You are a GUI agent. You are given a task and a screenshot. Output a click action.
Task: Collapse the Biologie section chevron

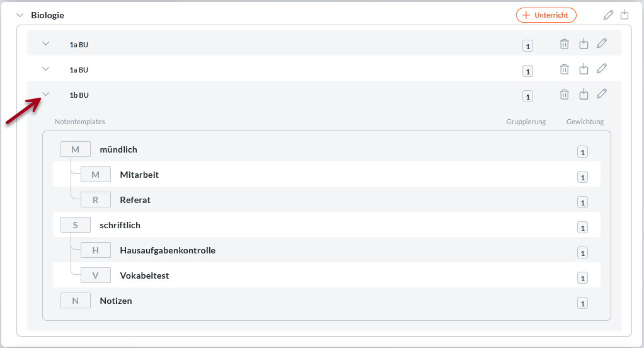pos(20,14)
